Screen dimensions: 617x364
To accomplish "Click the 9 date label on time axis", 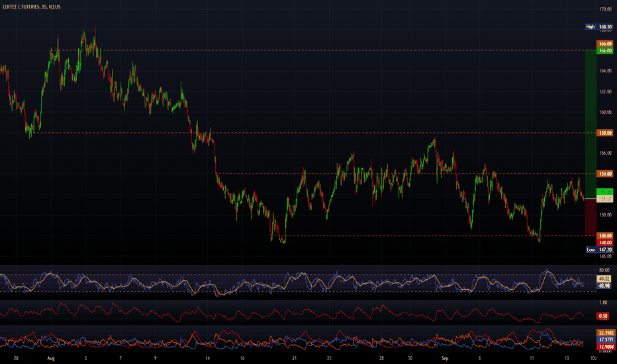I will click(155, 358).
